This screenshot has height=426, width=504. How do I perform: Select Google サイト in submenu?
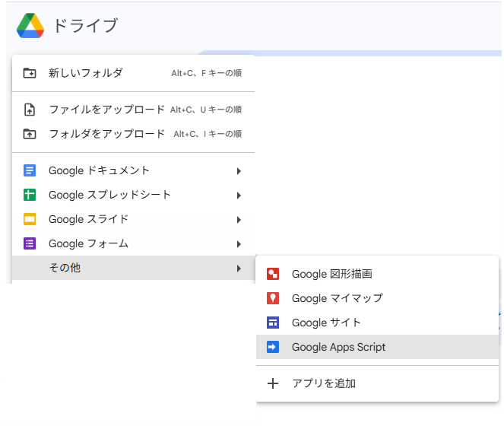click(377, 323)
